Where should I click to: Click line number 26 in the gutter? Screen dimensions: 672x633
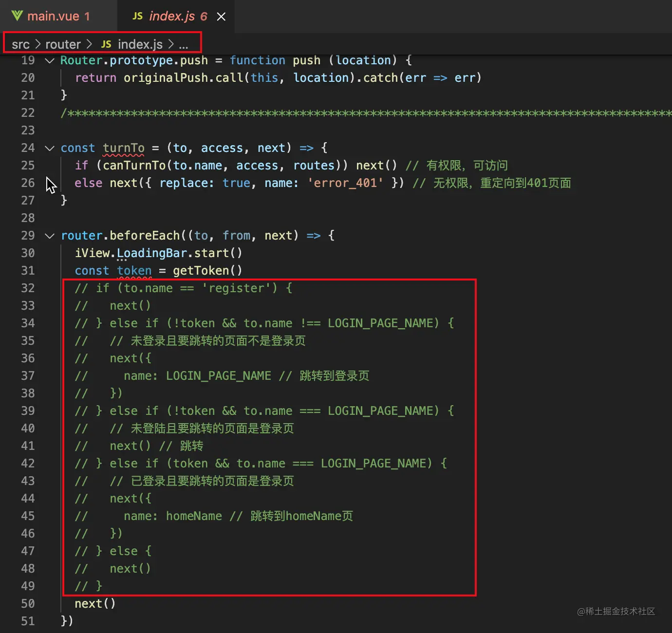click(x=28, y=183)
